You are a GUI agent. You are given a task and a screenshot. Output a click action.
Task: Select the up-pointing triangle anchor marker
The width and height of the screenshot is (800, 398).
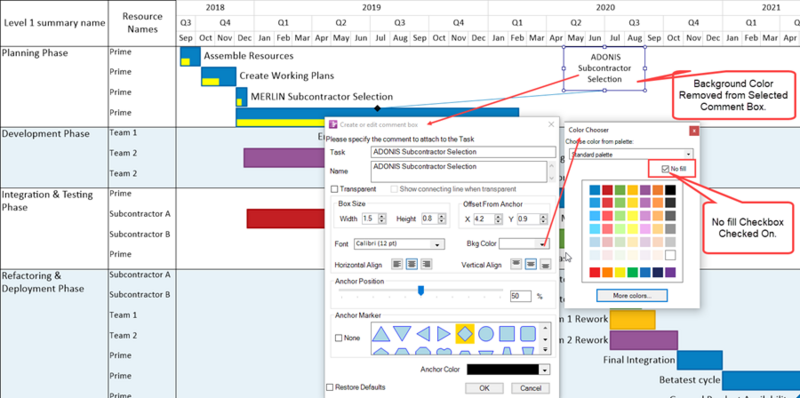(381, 334)
